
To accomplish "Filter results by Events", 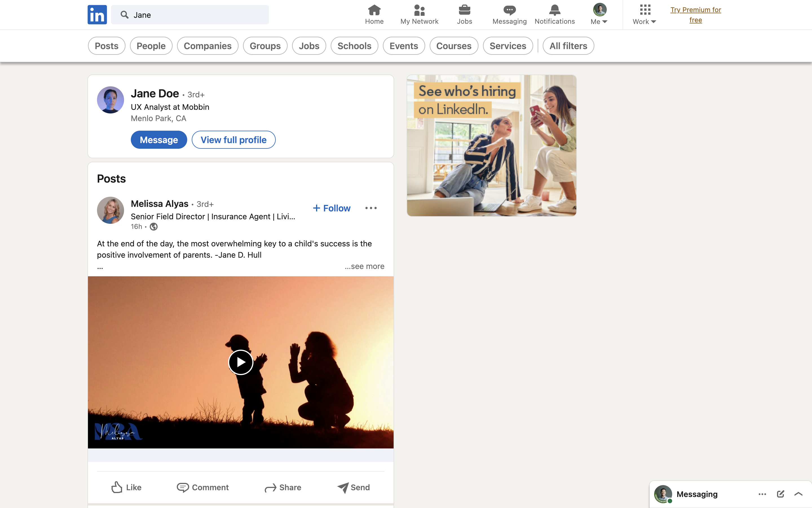I will 404,46.
